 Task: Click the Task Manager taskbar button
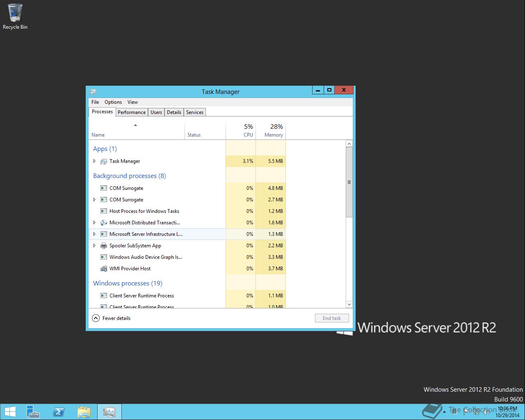pyautogui.click(x=109, y=412)
